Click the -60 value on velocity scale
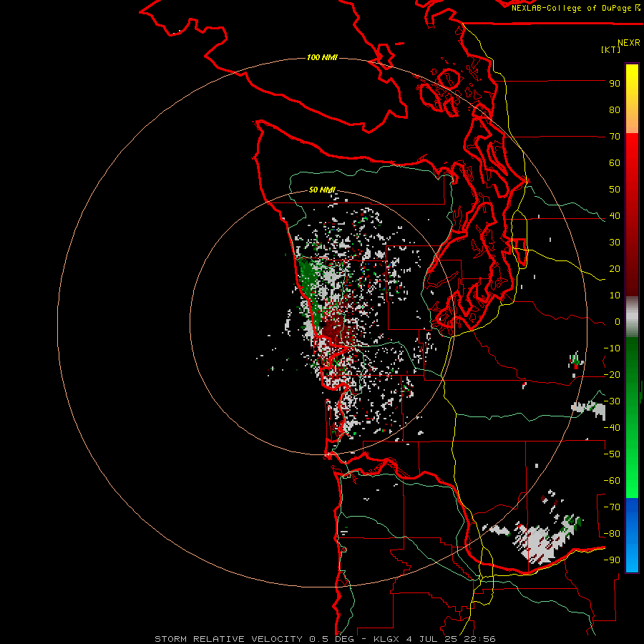 coord(612,481)
